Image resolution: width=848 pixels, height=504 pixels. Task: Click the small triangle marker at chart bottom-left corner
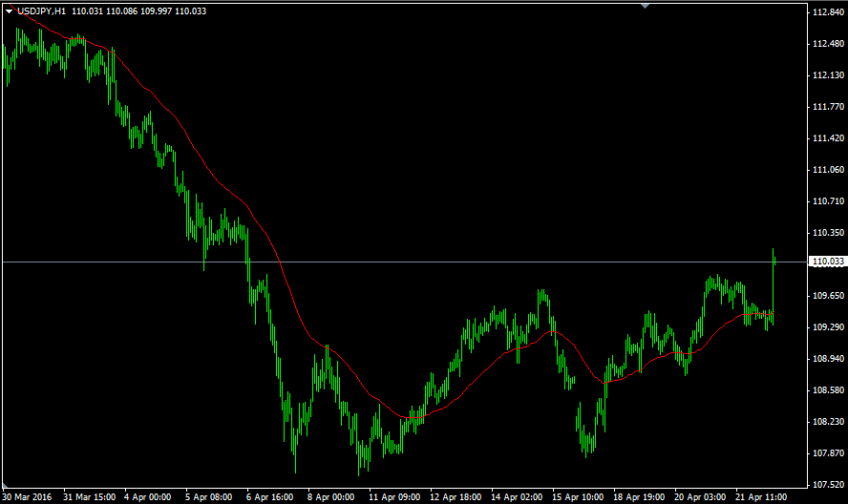pos(5,485)
